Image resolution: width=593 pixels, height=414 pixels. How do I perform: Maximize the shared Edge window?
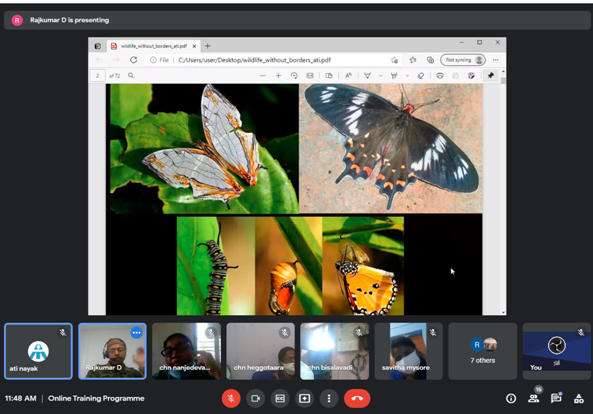[x=480, y=42]
